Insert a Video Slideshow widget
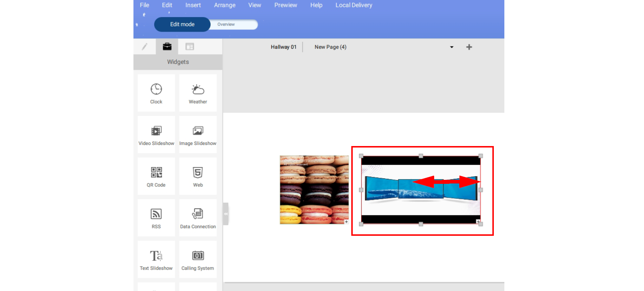The image size is (644, 291). click(156, 134)
